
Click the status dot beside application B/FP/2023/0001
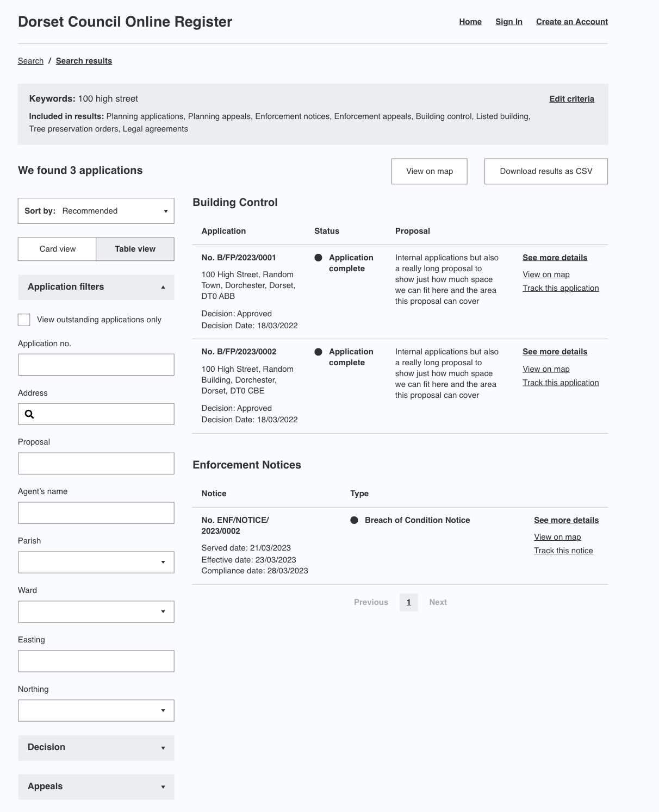click(x=318, y=258)
